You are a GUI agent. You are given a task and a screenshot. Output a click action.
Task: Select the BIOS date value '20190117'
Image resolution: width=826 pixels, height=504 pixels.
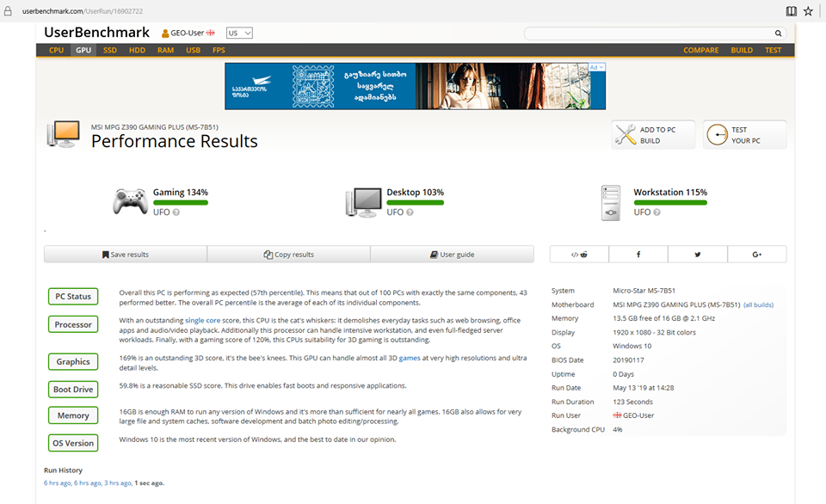click(x=628, y=360)
